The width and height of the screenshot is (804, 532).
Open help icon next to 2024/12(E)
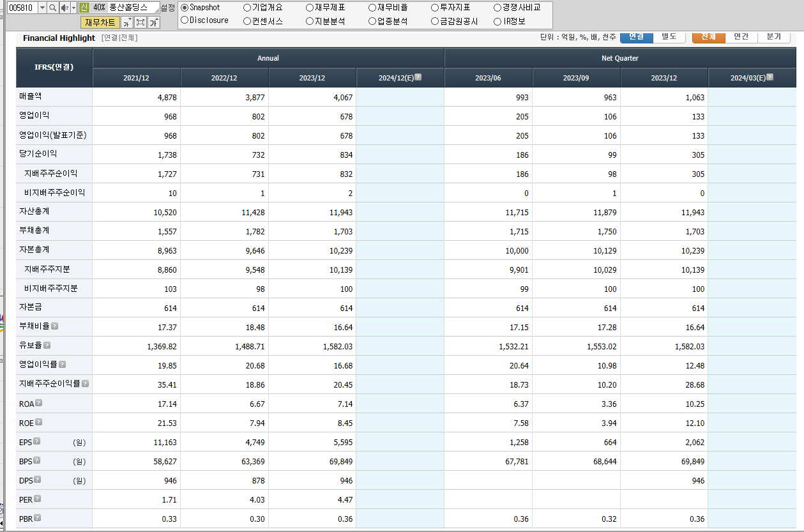click(418, 77)
